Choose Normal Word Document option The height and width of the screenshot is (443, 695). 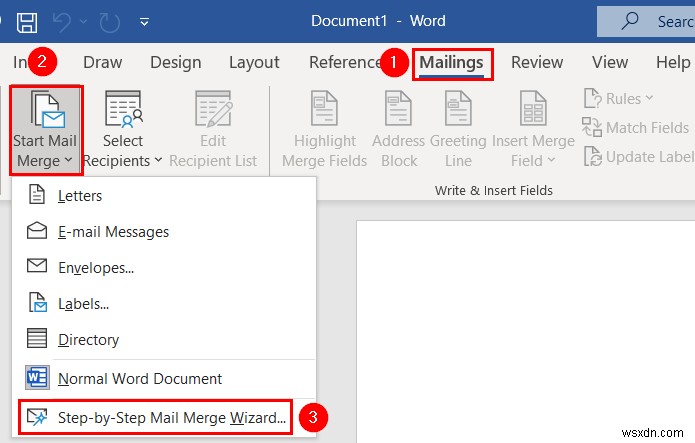click(164, 378)
